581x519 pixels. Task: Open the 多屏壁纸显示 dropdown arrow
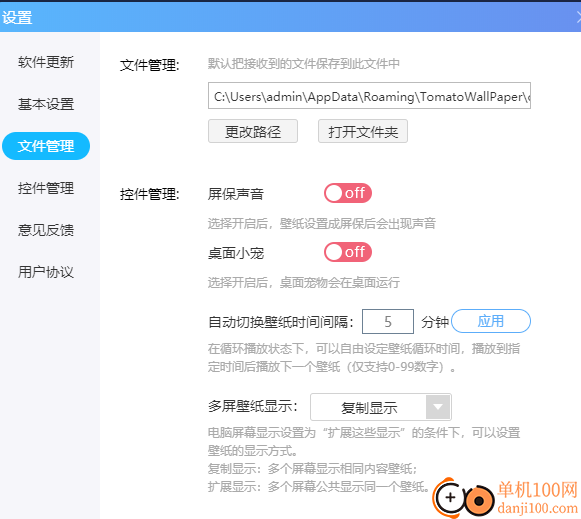point(438,407)
